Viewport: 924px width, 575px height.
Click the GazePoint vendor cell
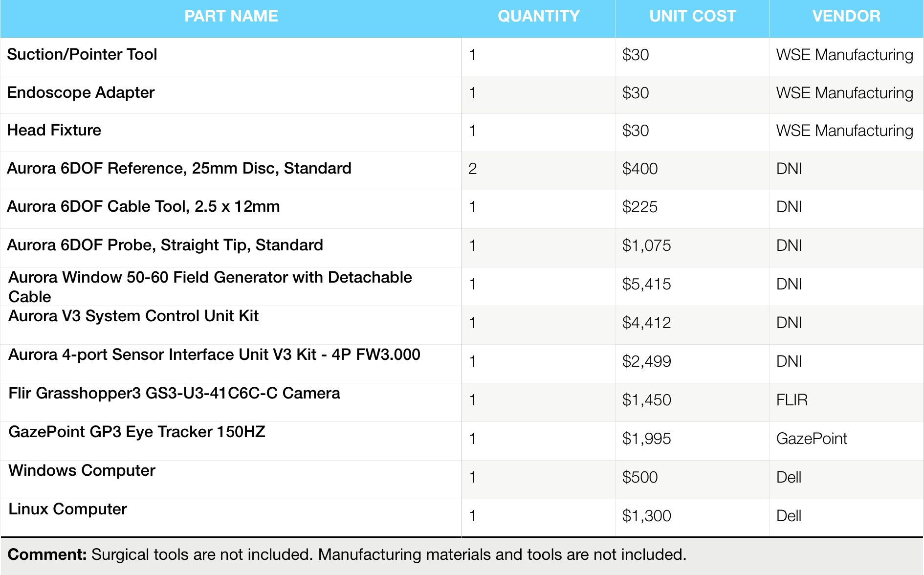(x=812, y=439)
